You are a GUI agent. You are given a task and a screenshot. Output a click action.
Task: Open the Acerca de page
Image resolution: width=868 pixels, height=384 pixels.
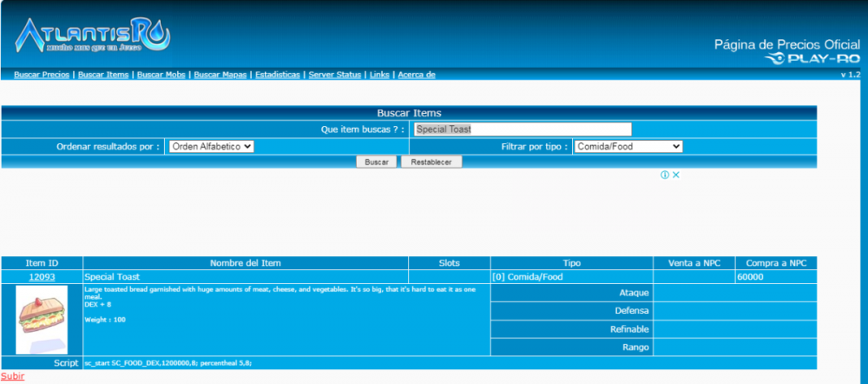coord(417,75)
